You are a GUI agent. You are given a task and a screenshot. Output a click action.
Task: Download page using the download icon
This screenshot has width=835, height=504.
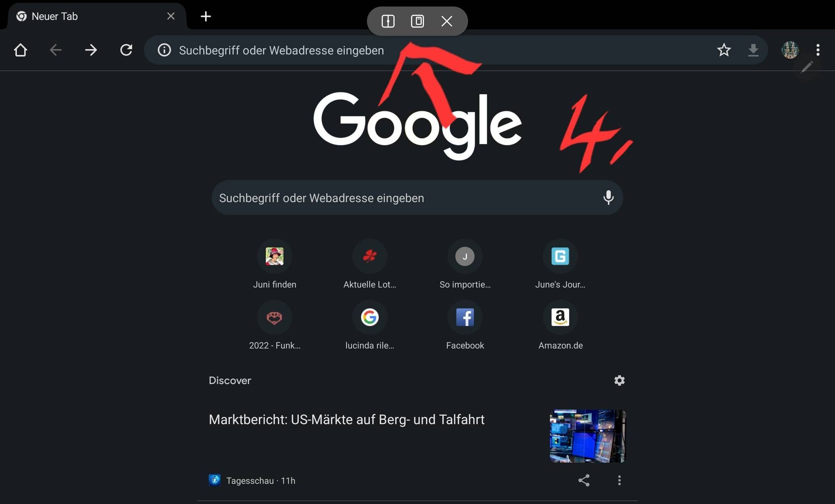tap(753, 50)
